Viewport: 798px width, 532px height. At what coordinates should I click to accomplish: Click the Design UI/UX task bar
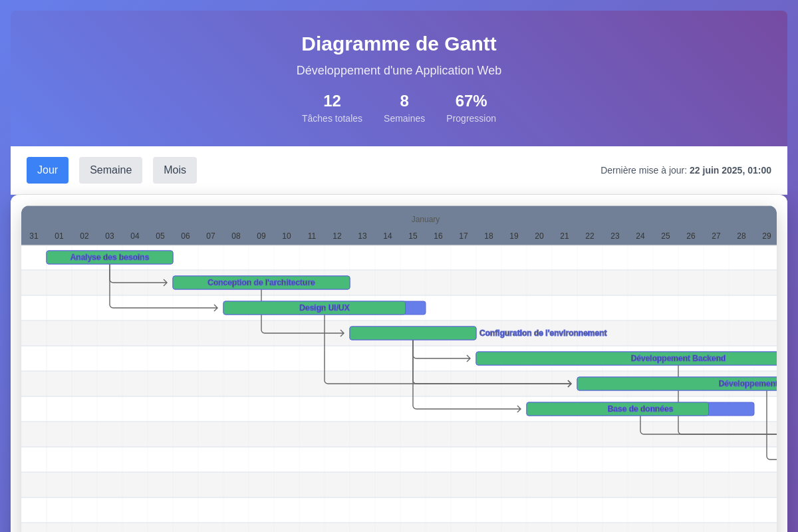314,307
